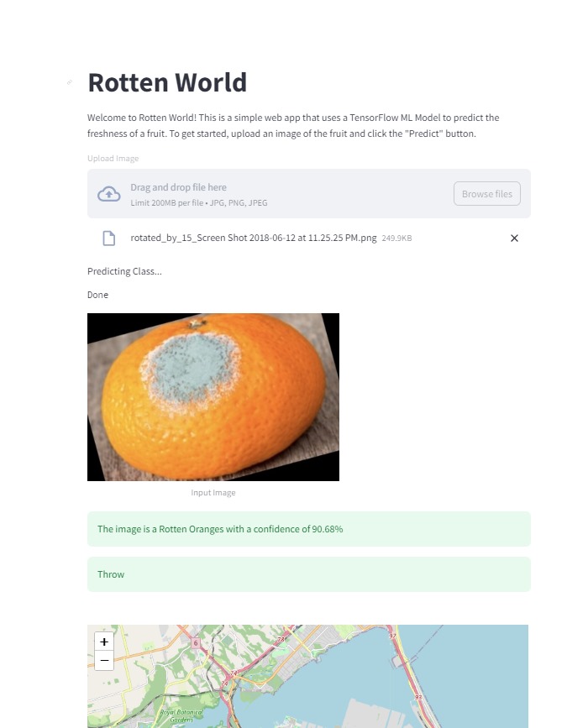
Task: Remove the uploaded file with the X icon
Action: (x=514, y=238)
